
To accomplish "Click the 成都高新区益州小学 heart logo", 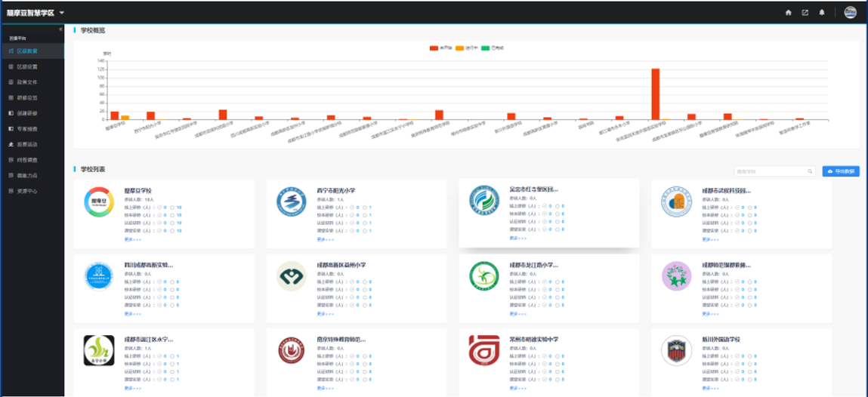I will 292,276.
